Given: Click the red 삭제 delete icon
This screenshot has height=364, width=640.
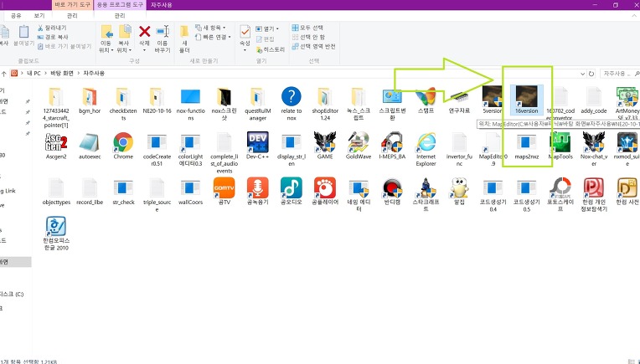Looking at the screenshot, I should 144,33.
